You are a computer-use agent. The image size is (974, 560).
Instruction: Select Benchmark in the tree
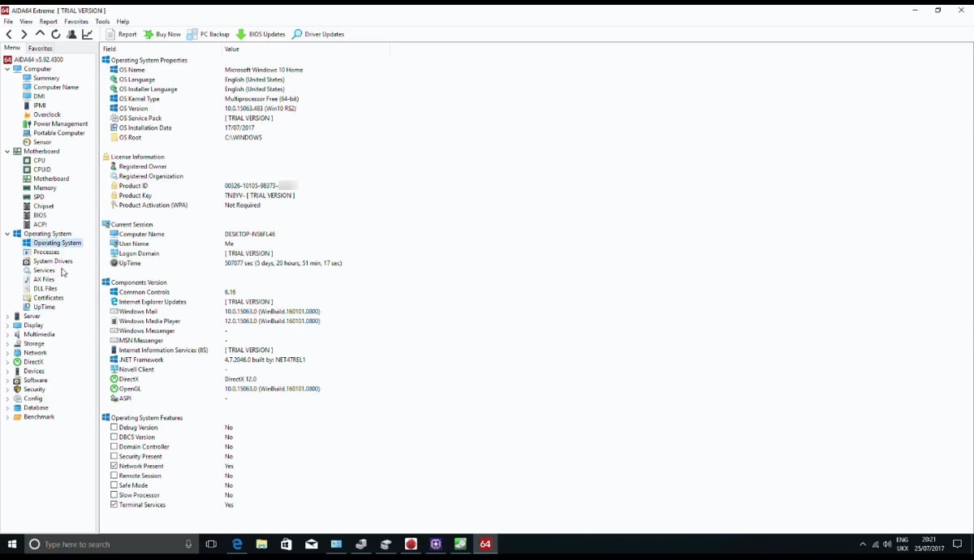click(39, 417)
